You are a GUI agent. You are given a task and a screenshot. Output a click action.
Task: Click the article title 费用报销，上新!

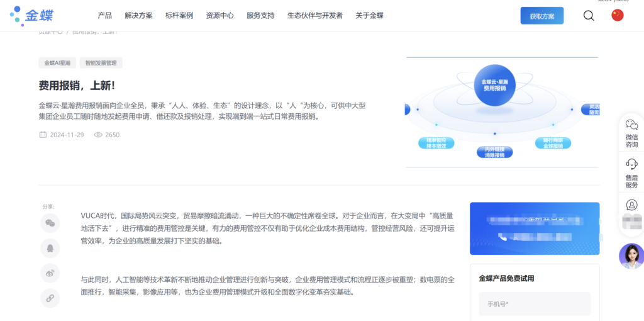(x=77, y=86)
